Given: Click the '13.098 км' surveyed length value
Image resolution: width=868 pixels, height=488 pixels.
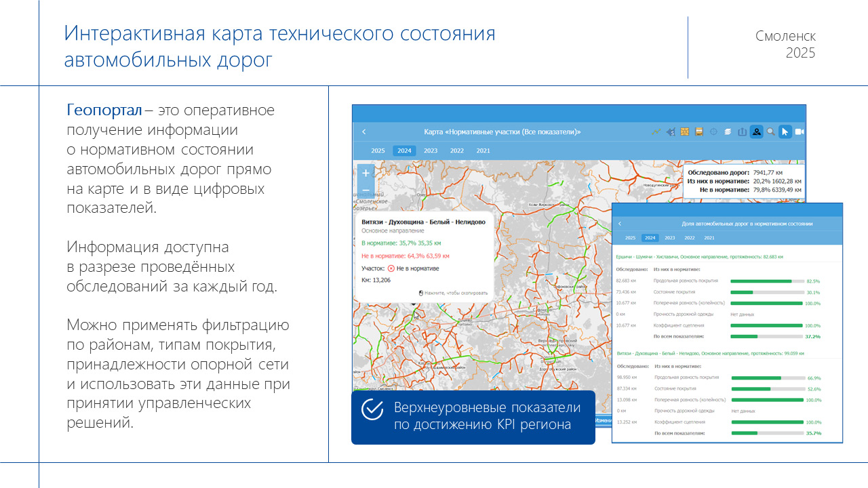Looking at the screenshot, I should 626,400.
